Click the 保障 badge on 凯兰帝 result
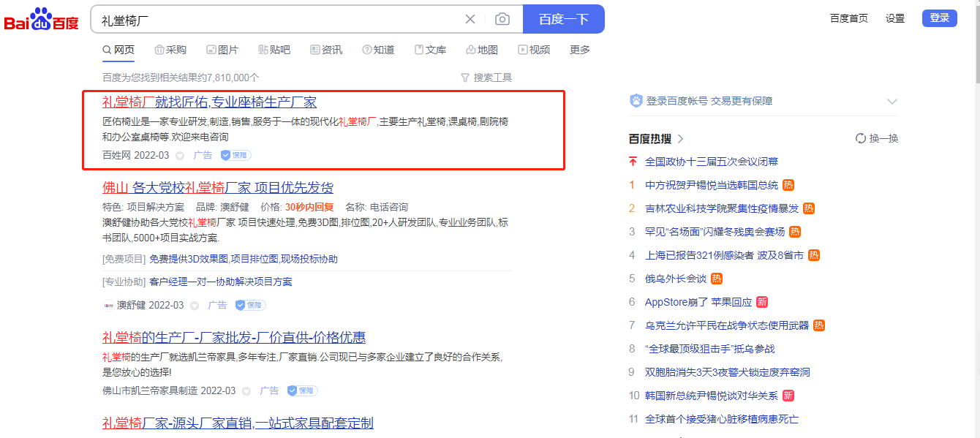The width and height of the screenshot is (980, 438). [302, 390]
